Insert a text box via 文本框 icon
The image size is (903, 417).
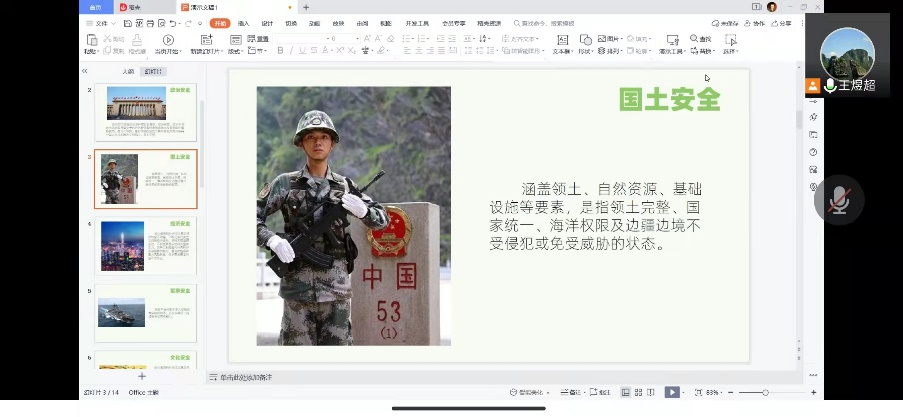click(x=560, y=41)
